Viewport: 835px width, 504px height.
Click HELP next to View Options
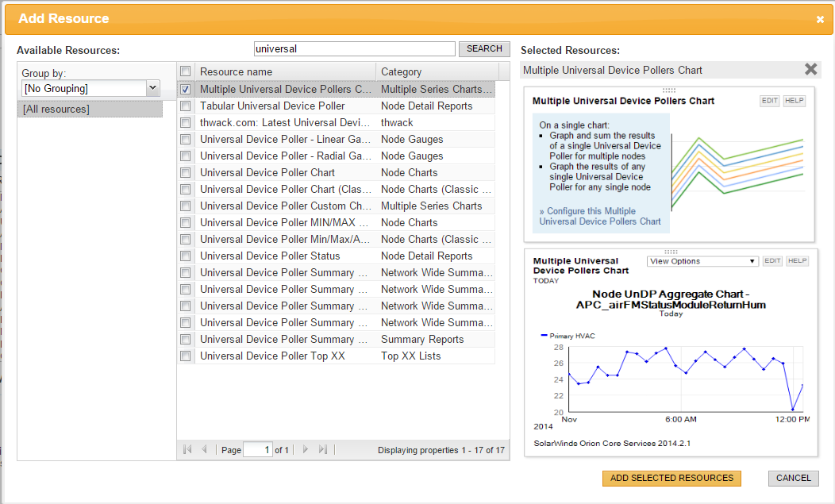(x=797, y=261)
